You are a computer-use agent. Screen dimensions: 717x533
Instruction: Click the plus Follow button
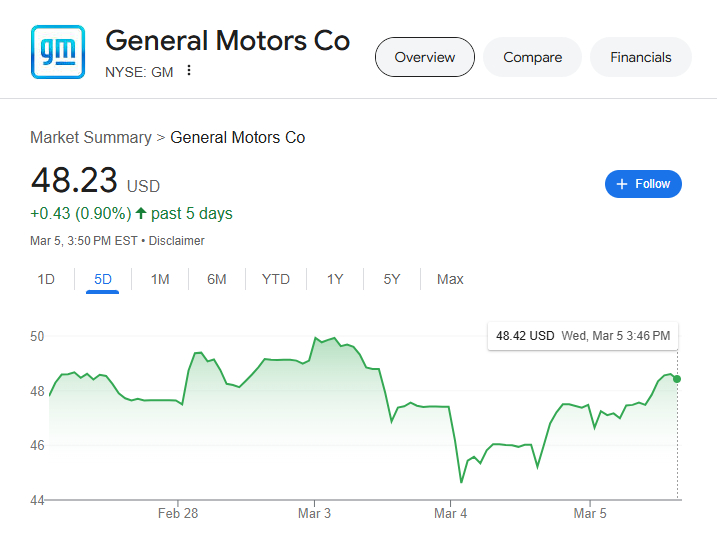[x=643, y=184]
